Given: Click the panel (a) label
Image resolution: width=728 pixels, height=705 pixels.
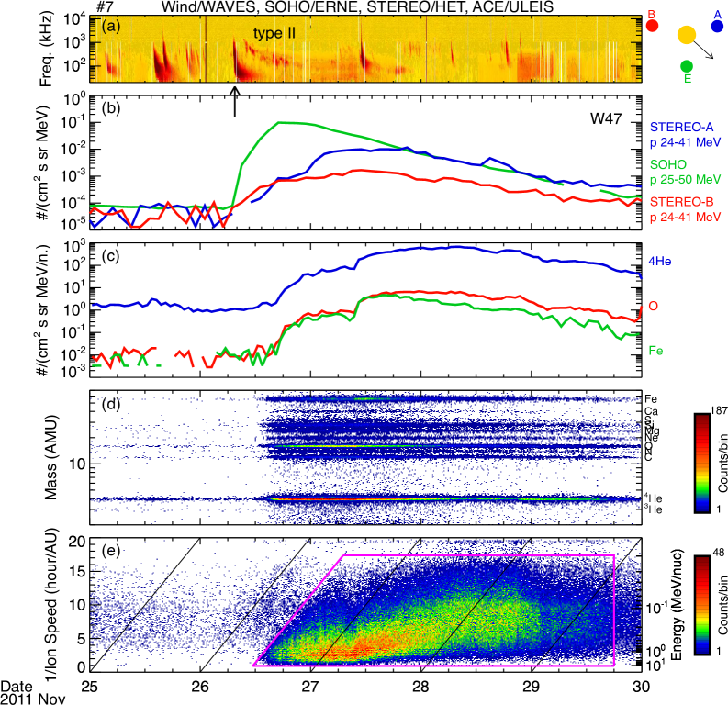Looking at the screenshot, I should 111,27.
